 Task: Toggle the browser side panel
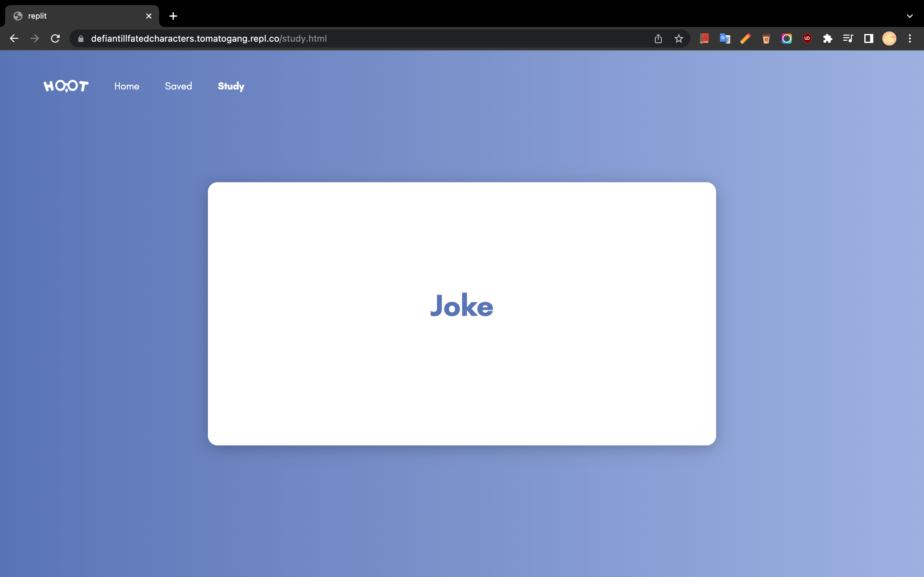tap(868, 38)
